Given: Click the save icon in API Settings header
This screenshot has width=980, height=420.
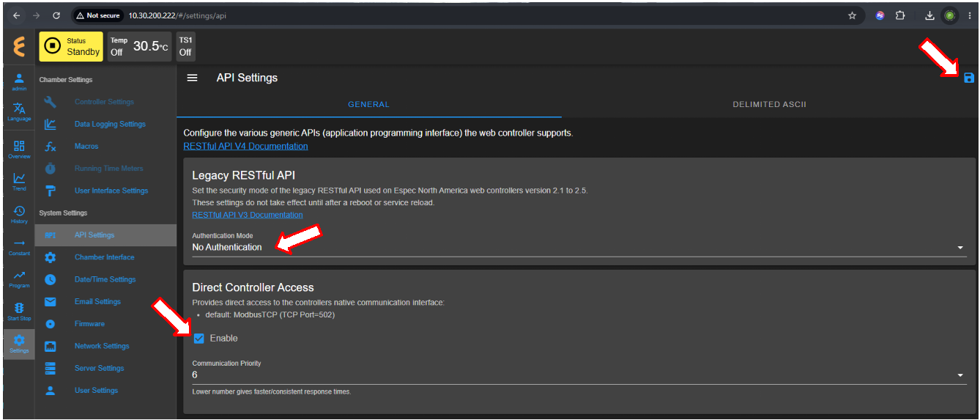Looking at the screenshot, I should 969,78.
